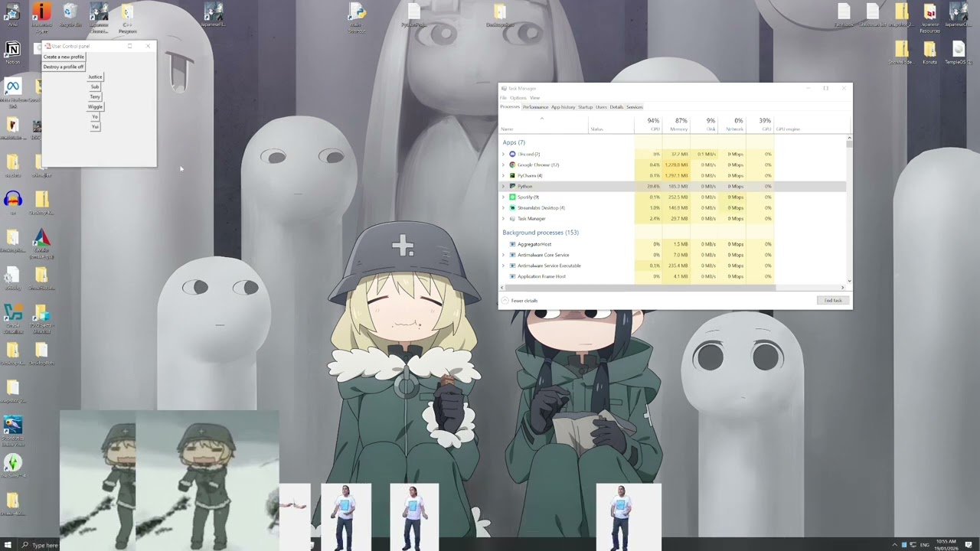The height and width of the screenshot is (551, 980).
Task: Switch to the Performance tab
Action: tap(535, 107)
